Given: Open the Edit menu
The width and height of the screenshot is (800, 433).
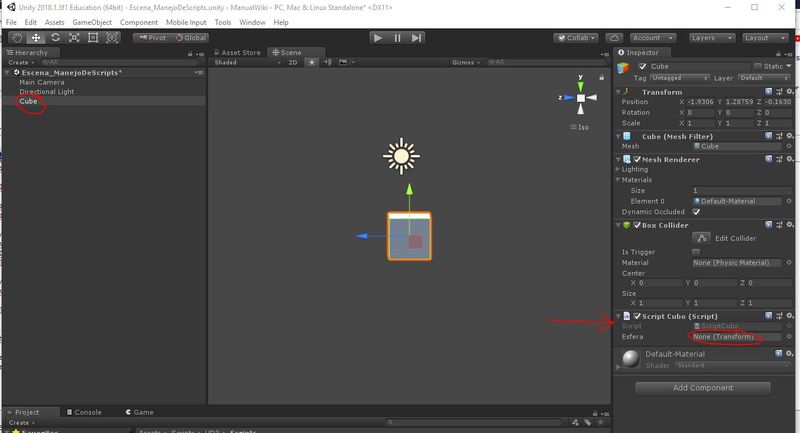Looking at the screenshot, I should (x=31, y=22).
